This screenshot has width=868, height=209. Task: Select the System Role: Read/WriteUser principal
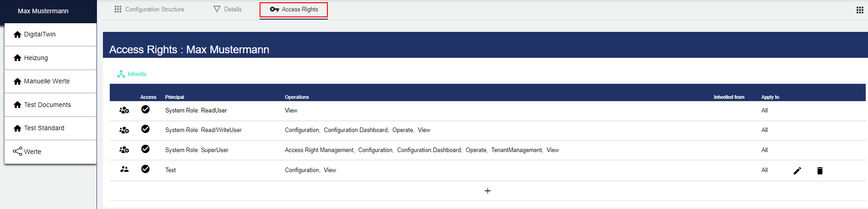(x=203, y=130)
